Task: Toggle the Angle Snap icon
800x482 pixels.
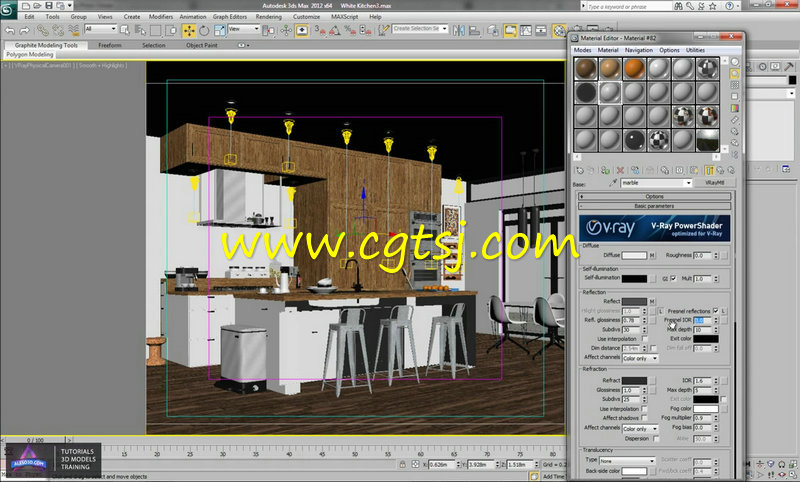Action: (x=335, y=31)
